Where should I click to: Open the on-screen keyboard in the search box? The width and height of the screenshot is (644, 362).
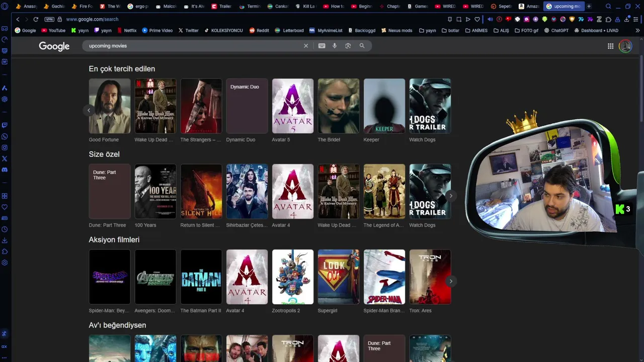click(322, 46)
